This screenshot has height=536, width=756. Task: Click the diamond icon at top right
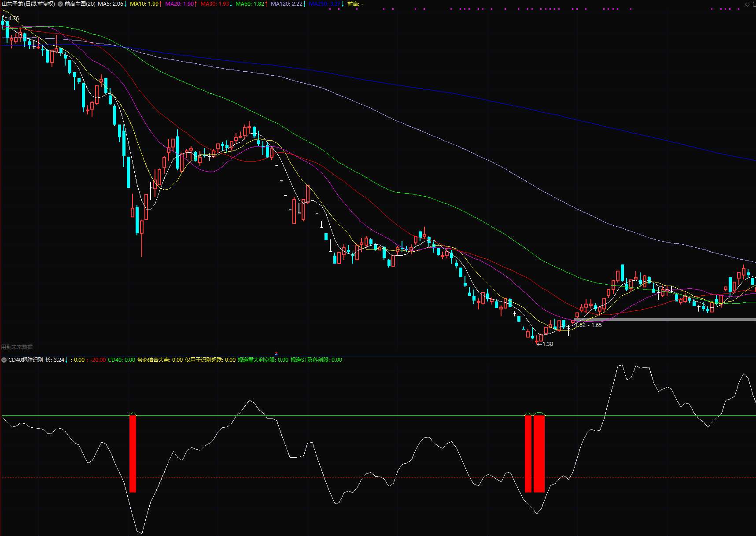(747, 4)
